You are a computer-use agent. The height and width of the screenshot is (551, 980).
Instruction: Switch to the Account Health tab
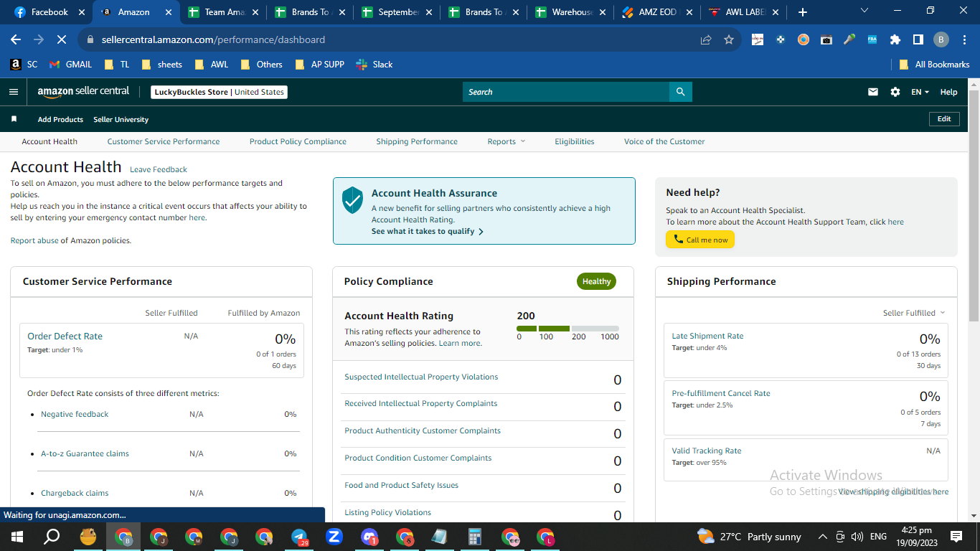pyautogui.click(x=50, y=141)
